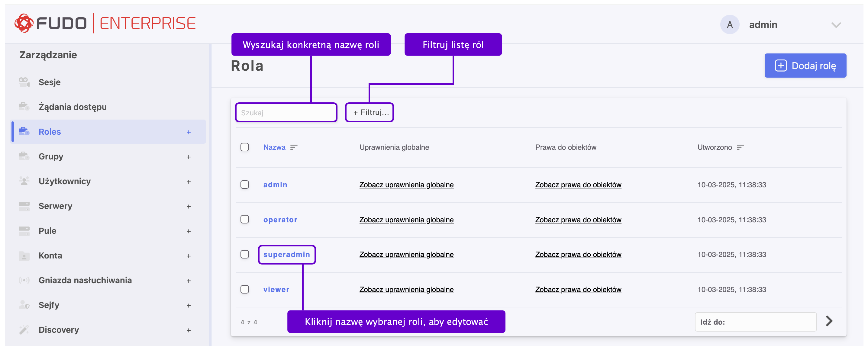Expand the plus next to Konta
Screen dimensions: 868x353
(189, 256)
